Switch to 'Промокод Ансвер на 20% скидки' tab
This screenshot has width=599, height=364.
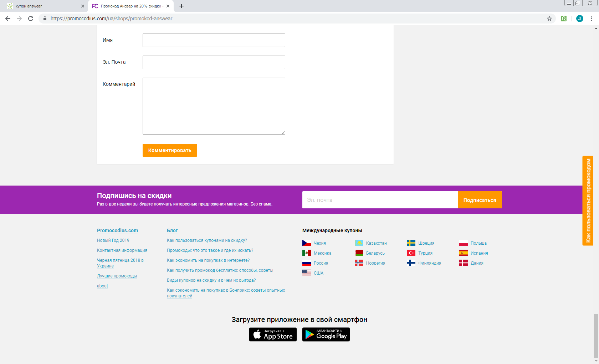[x=130, y=6]
